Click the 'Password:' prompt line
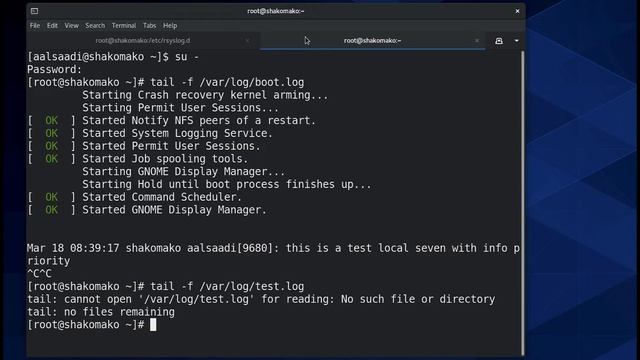The width and height of the screenshot is (640, 360). coord(55,69)
